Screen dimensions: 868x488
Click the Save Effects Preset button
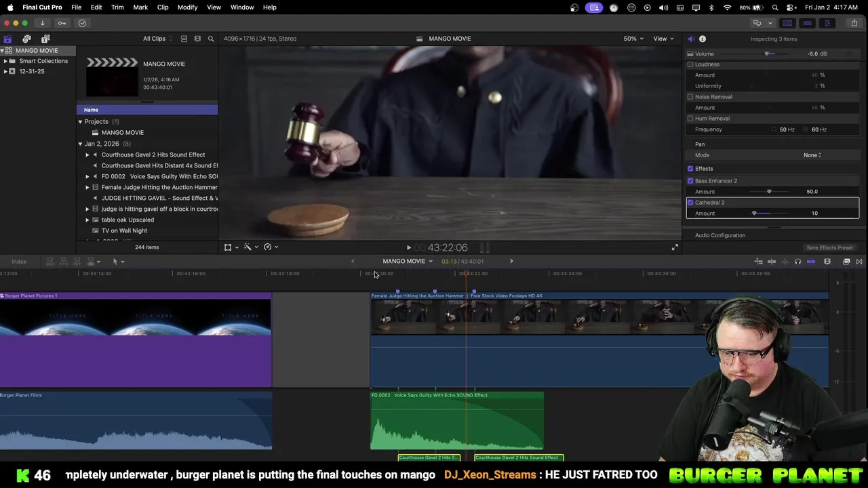pyautogui.click(x=829, y=248)
